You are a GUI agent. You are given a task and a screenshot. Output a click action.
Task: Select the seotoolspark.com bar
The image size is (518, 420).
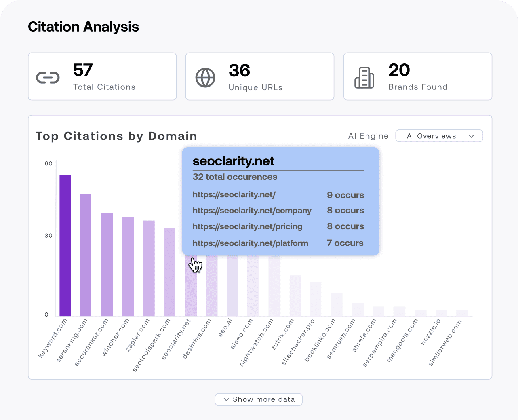[170, 272]
